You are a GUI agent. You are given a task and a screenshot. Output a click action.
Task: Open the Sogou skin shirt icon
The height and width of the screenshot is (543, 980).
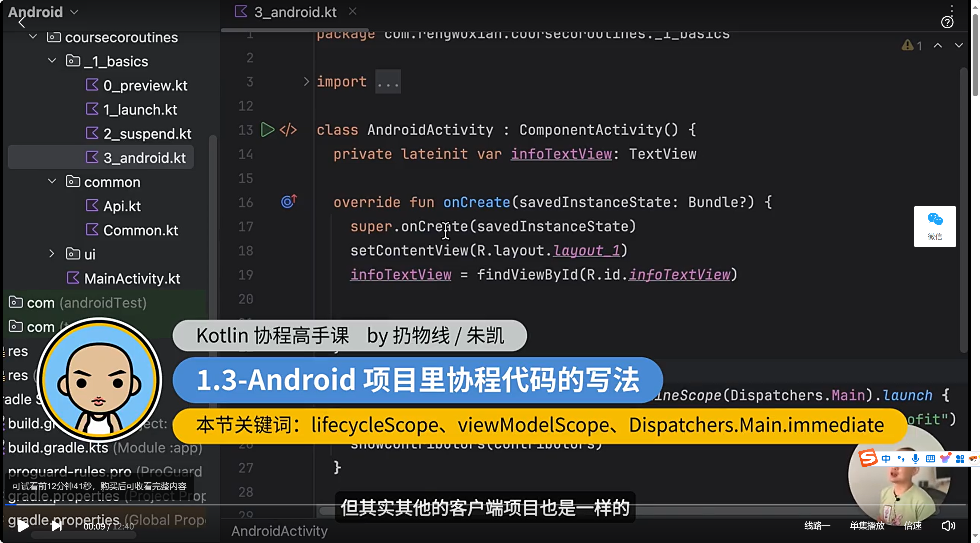click(x=946, y=458)
